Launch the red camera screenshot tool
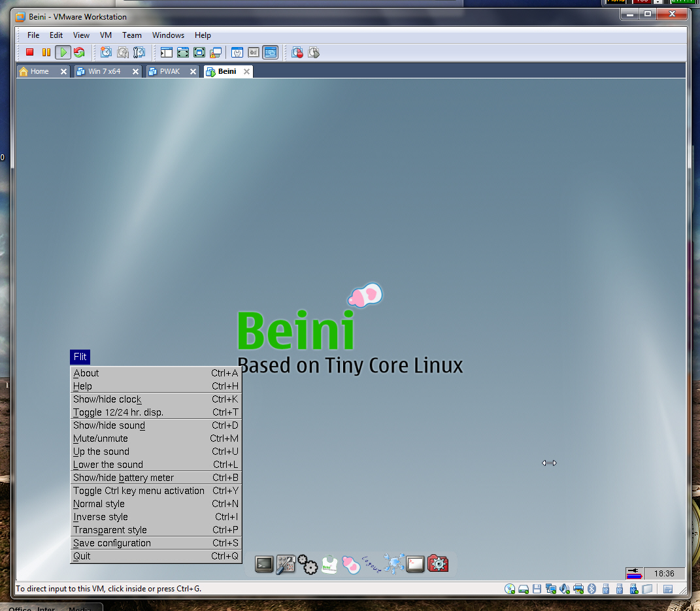Viewport: 700px width, 611px height. pos(437,563)
